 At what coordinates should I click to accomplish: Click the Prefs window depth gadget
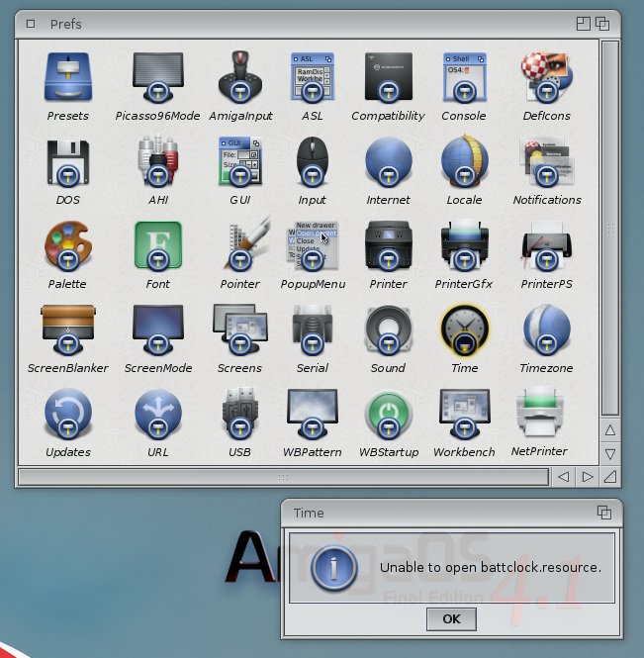(x=601, y=23)
